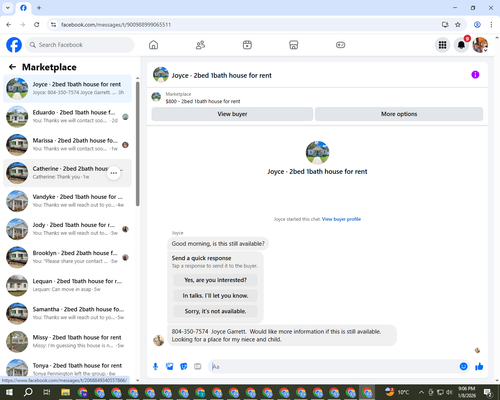This screenshot has height=400, width=500.
Task: Open the Gaming icon in top nav
Action: coord(340,45)
